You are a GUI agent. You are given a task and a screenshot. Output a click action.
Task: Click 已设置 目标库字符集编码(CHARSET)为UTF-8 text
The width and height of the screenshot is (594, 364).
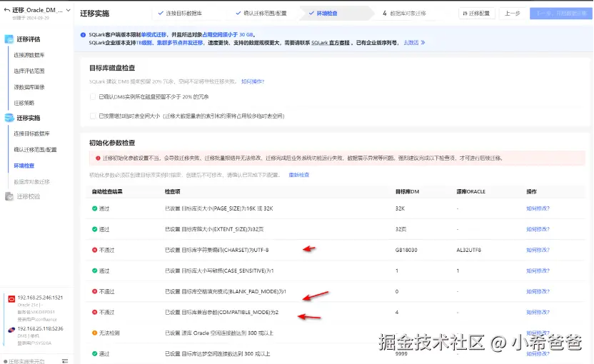[217, 250]
